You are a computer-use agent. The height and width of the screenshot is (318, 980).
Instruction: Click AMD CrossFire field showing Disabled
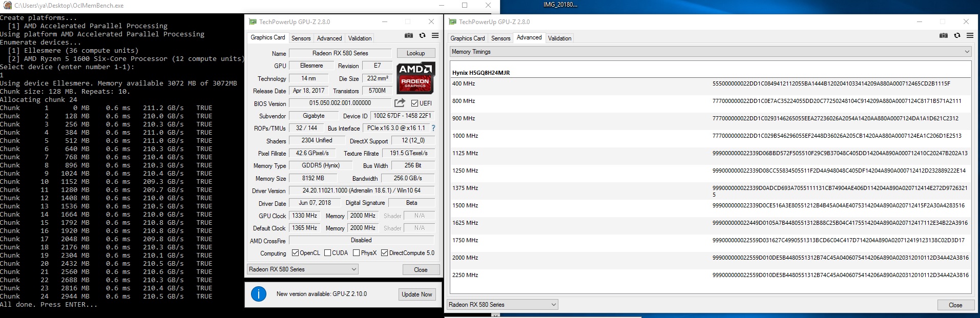(362, 240)
